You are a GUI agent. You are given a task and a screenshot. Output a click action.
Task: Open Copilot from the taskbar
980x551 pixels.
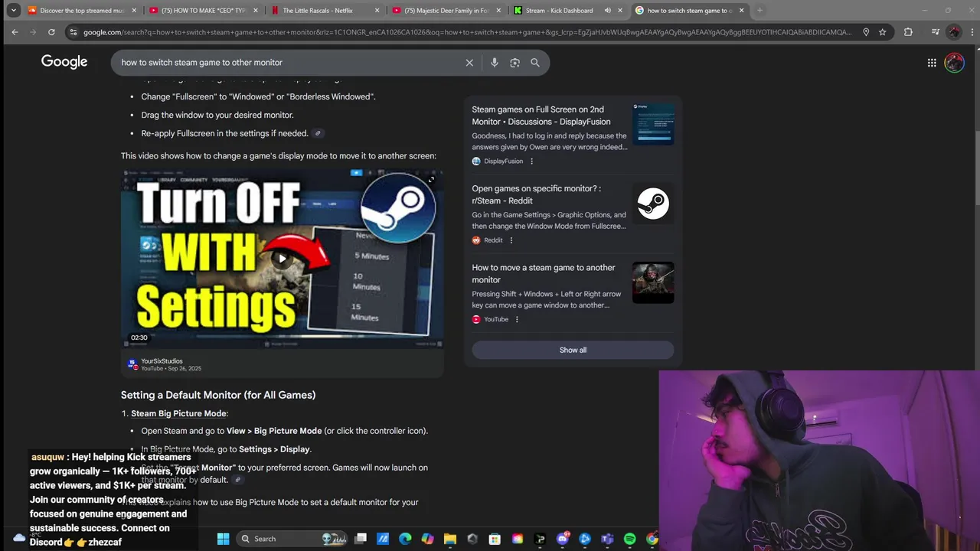pos(427,539)
